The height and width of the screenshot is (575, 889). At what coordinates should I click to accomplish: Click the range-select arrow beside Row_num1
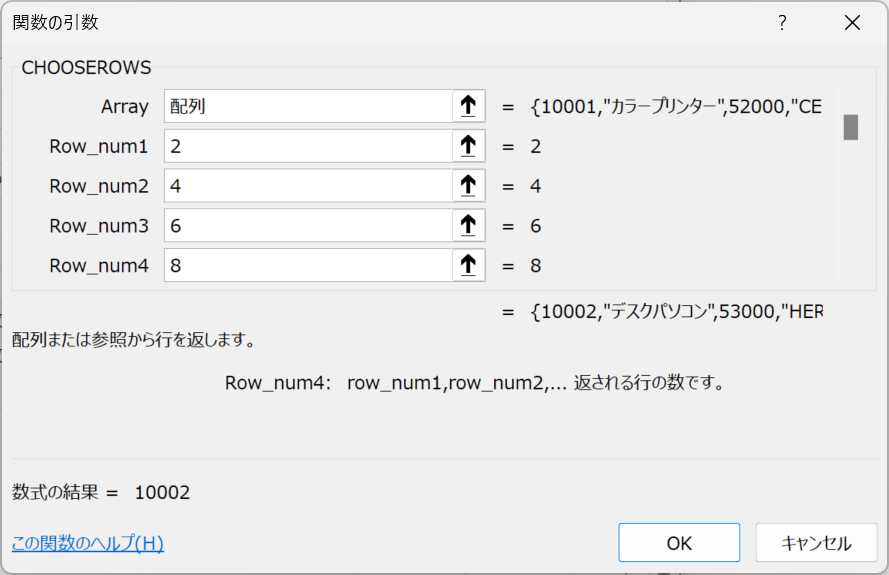click(x=468, y=146)
